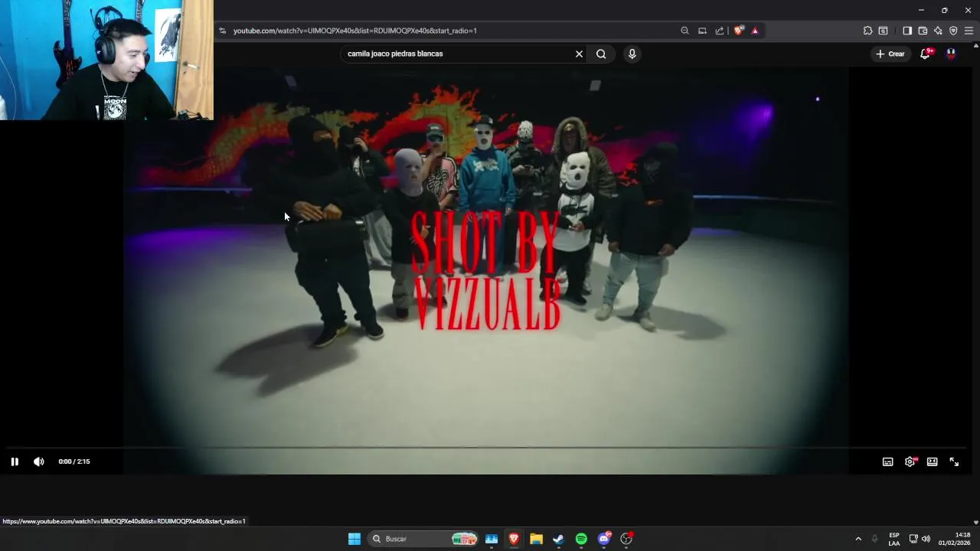
Task: Open network status in system tray
Action: tap(913, 539)
